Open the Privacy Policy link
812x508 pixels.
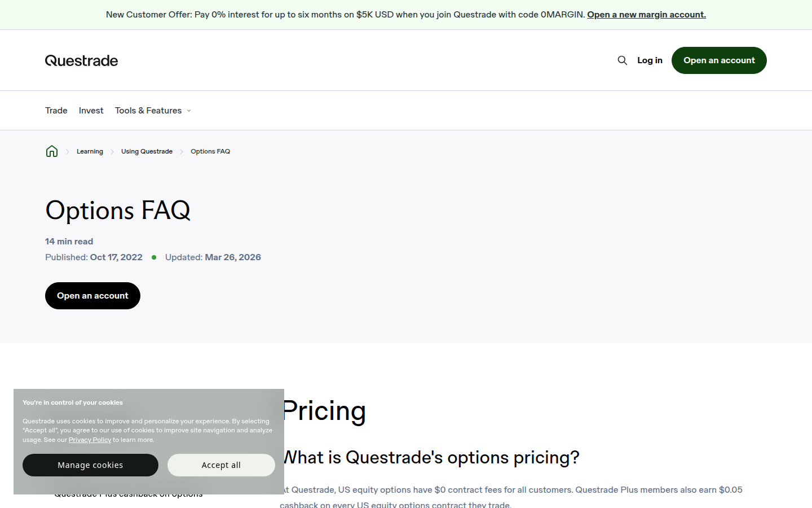tap(90, 440)
